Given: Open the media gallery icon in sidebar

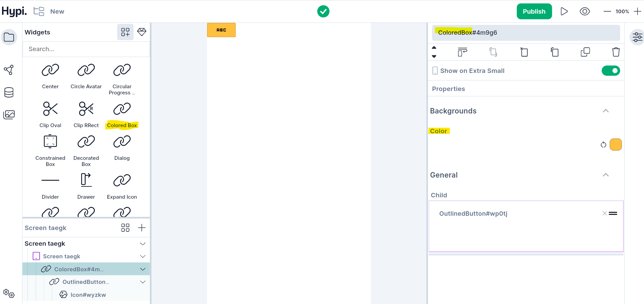Looking at the screenshot, I should tap(9, 115).
